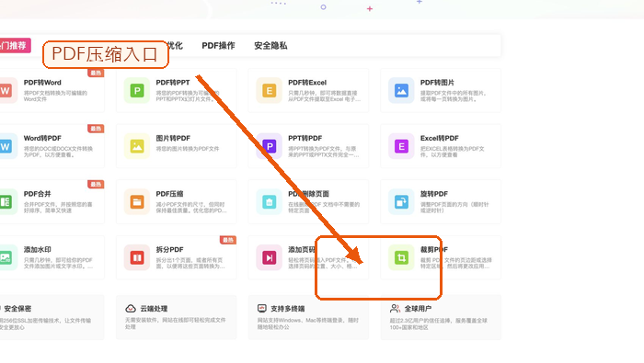Click the magenta Excel转PDF icon
644x363 pixels.
402,146
